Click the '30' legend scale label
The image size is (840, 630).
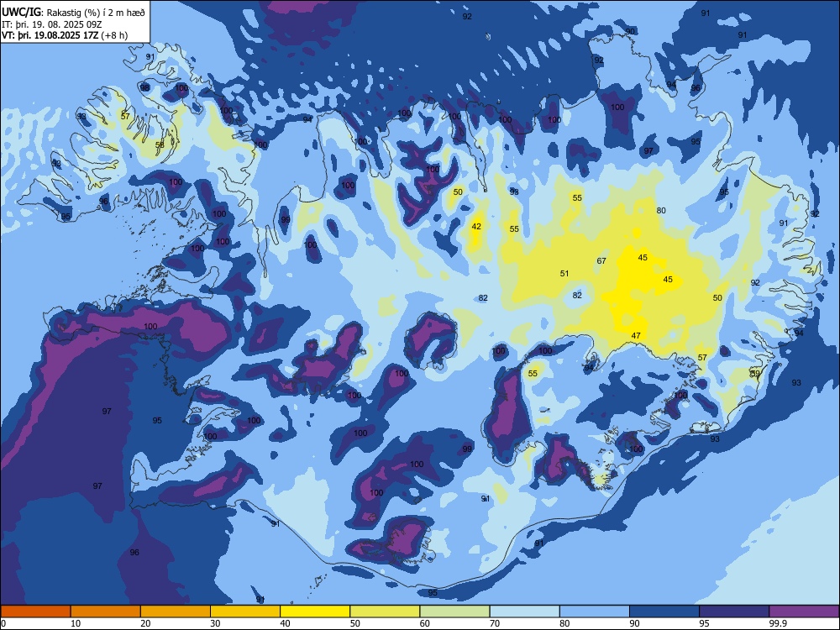(x=215, y=623)
